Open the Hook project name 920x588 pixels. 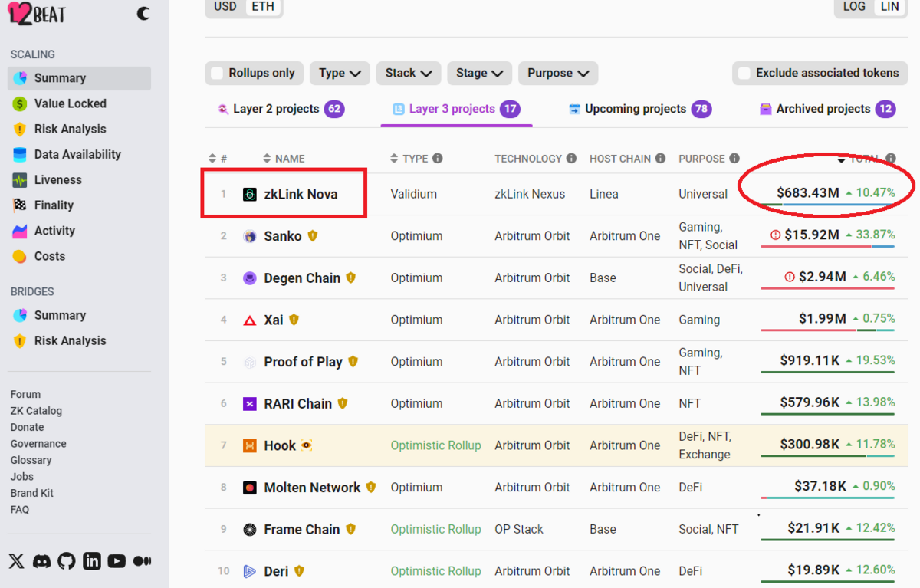[x=280, y=445]
